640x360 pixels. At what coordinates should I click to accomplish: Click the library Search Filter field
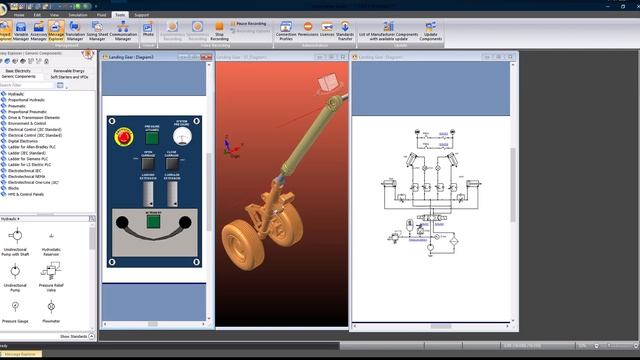pyautogui.click(x=27, y=85)
